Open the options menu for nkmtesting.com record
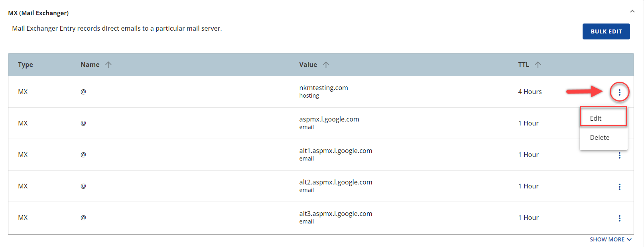Image resolution: width=644 pixels, height=247 pixels. pyautogui.click(x=619, y=92)
